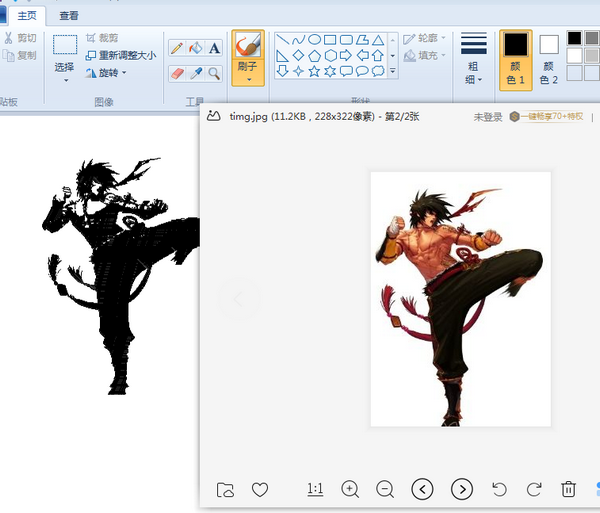Select the Magnifier tool

click(214, 73)
